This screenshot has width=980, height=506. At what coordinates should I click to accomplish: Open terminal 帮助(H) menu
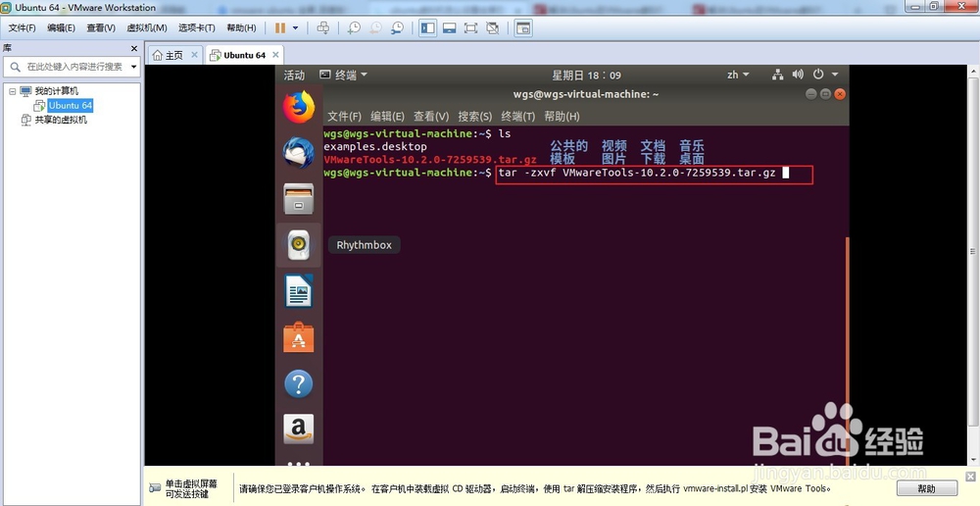coord(562,117)
